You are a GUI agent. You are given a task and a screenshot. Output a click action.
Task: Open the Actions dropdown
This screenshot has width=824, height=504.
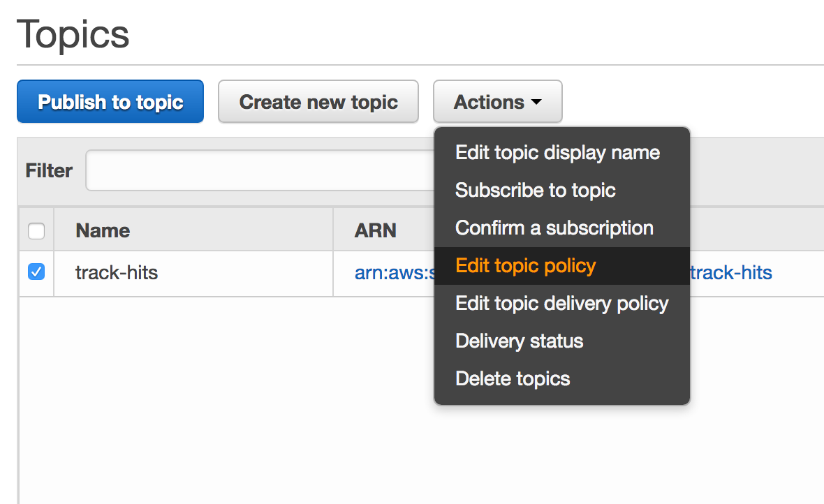498,101
